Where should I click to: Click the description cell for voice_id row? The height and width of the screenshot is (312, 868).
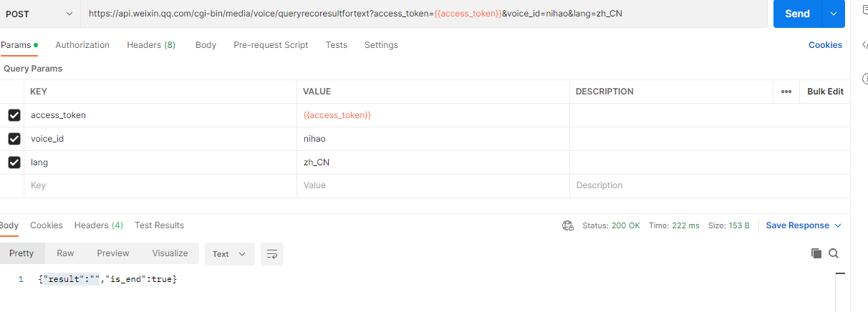(x=709, y=139)
